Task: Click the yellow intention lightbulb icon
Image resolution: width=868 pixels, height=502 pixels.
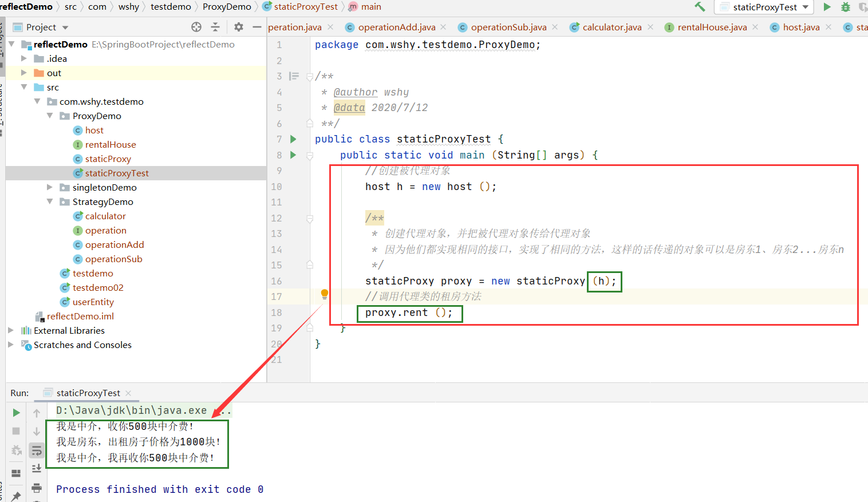Action: click(x=325, y=294)
